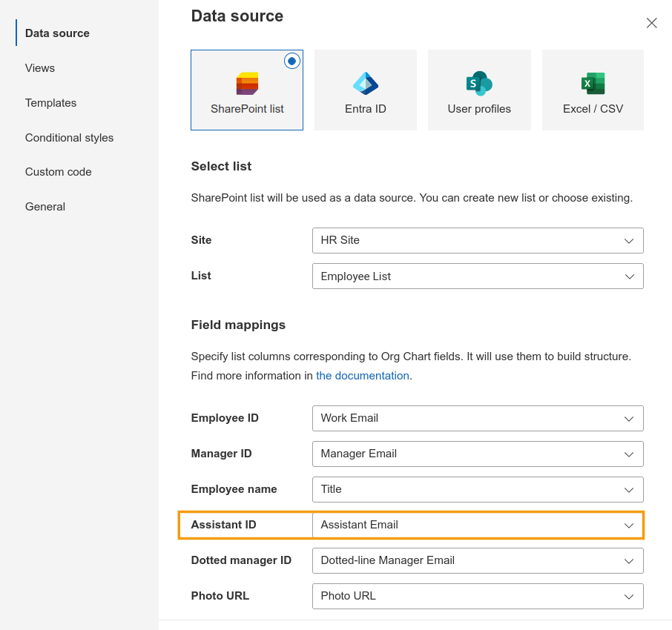This screenshot has width=672, height=630.
Task: Open Conditional styles settings
Action: (x=69, y=137)
